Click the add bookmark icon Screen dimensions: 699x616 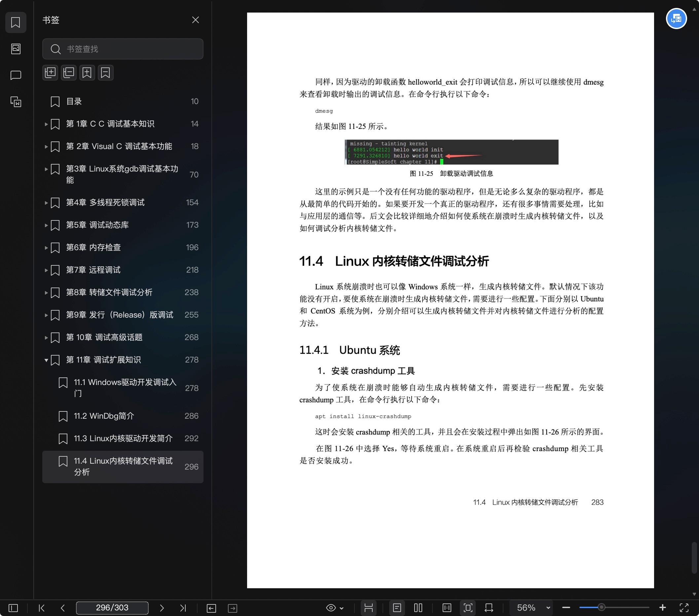tap(87, 72)
